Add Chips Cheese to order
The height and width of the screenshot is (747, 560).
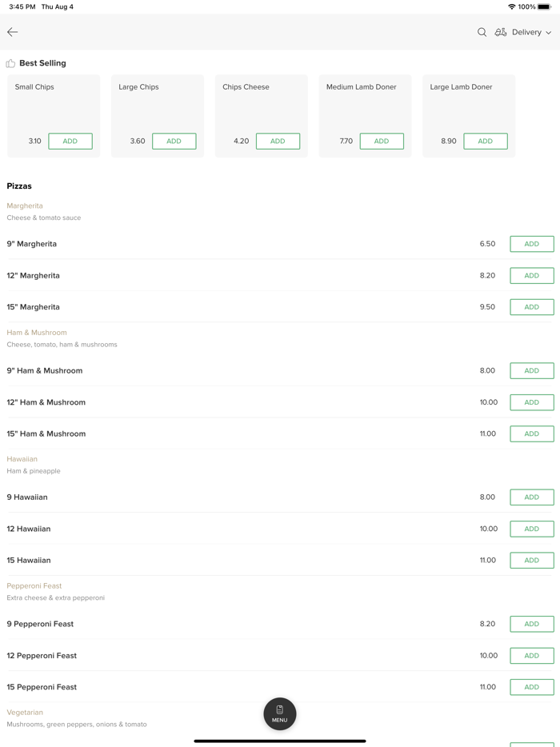coord(278,141)
